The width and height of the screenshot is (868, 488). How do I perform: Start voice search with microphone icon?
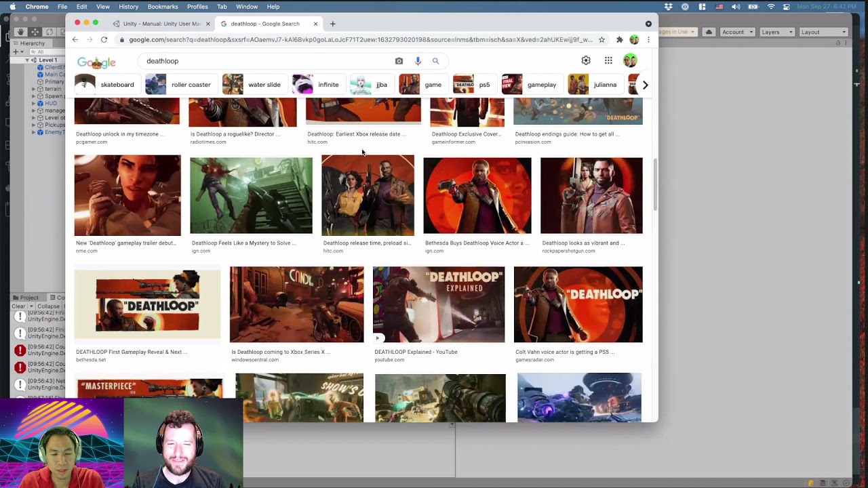(418, 61)
